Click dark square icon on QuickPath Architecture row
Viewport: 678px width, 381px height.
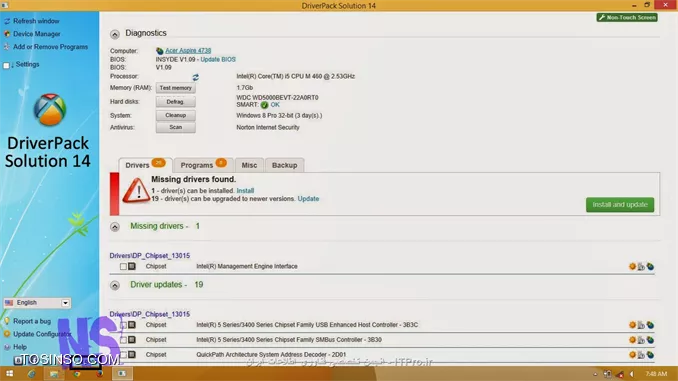pyautogui.click(x=132, y=355)
